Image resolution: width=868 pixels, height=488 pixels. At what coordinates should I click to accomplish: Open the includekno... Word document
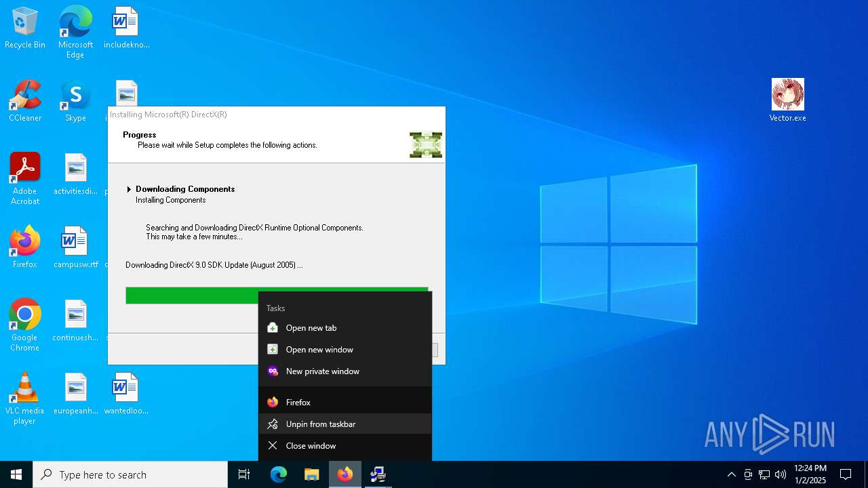[x=126, y=28]
